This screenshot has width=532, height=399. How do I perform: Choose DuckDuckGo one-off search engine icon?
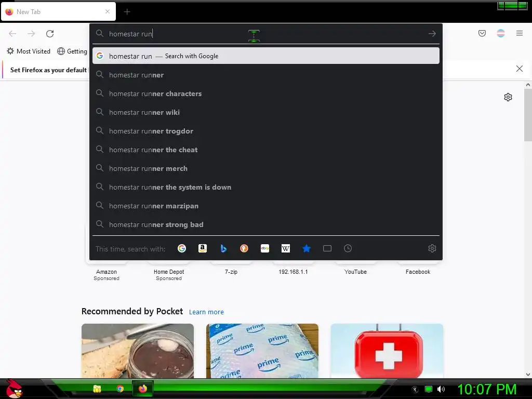[244, 248]
